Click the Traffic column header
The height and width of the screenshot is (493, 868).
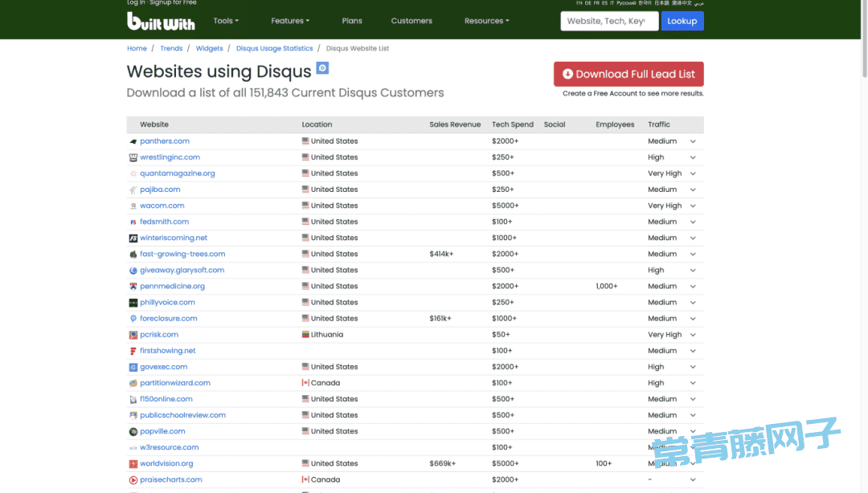point(659,124)
